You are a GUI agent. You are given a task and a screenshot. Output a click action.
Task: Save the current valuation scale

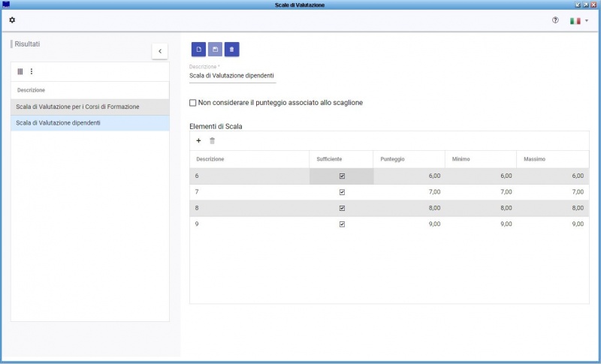click(x=215, y=50)
